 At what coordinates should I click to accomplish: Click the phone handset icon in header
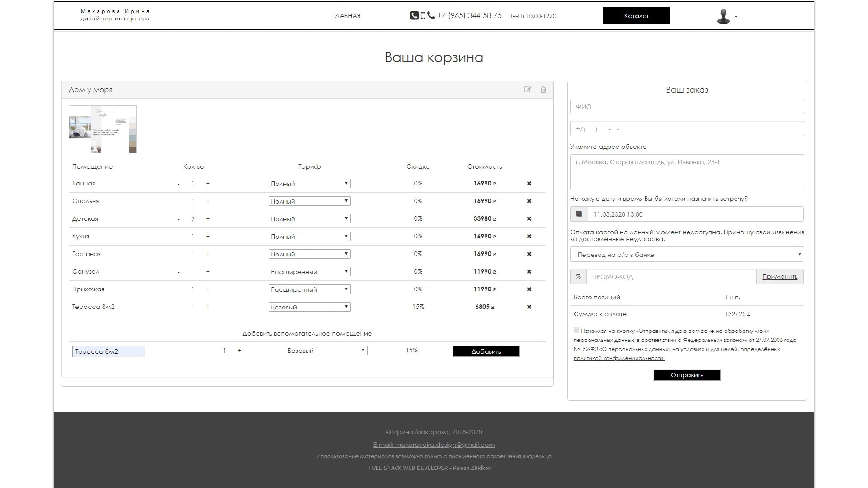tap(431, 15)
